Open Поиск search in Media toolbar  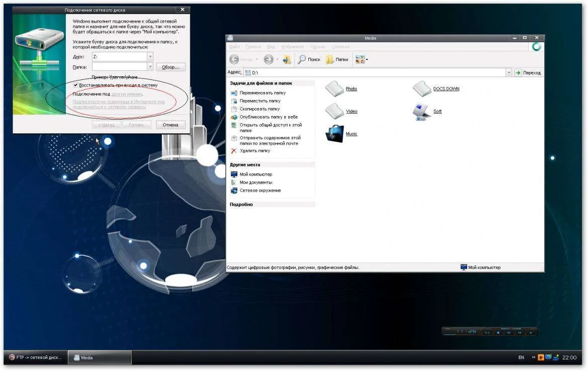tap(309, 59)
